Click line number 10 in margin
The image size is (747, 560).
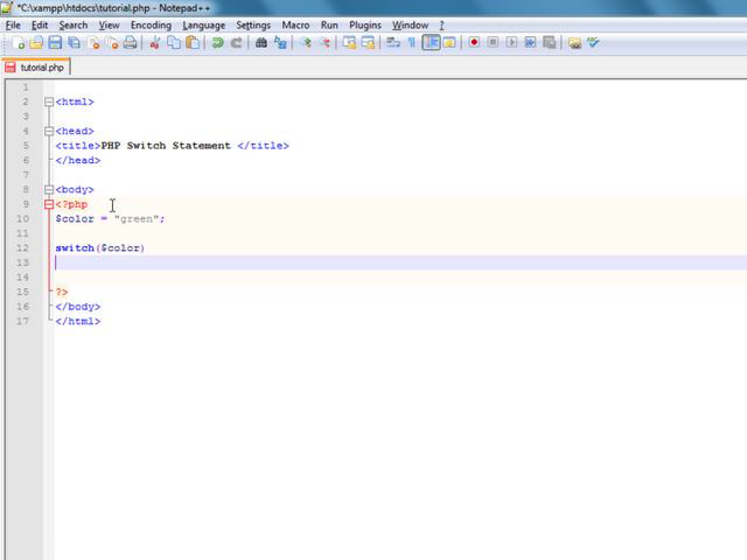[23, 219]
